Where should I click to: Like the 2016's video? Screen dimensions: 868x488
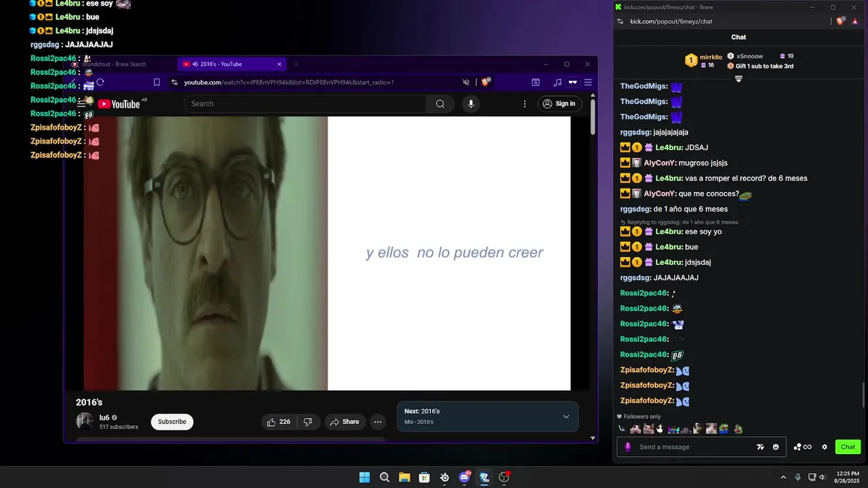pyautogui.click(x=279, y=422)
